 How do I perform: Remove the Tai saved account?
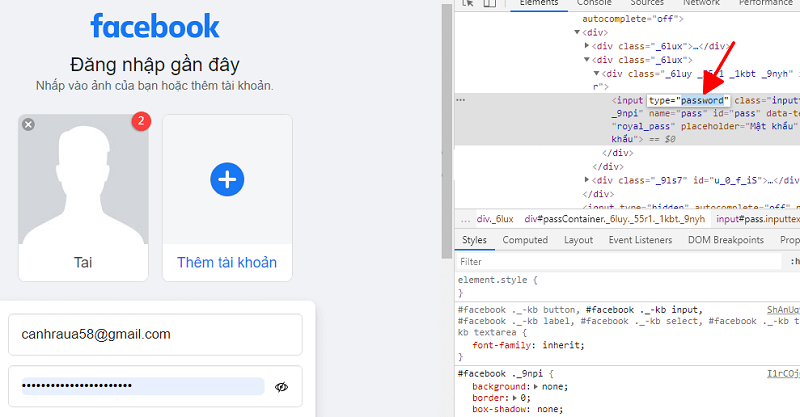click(29, 125)
